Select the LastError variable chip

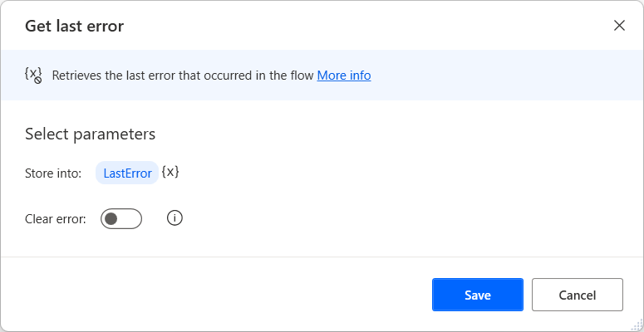tap(127, 173)
